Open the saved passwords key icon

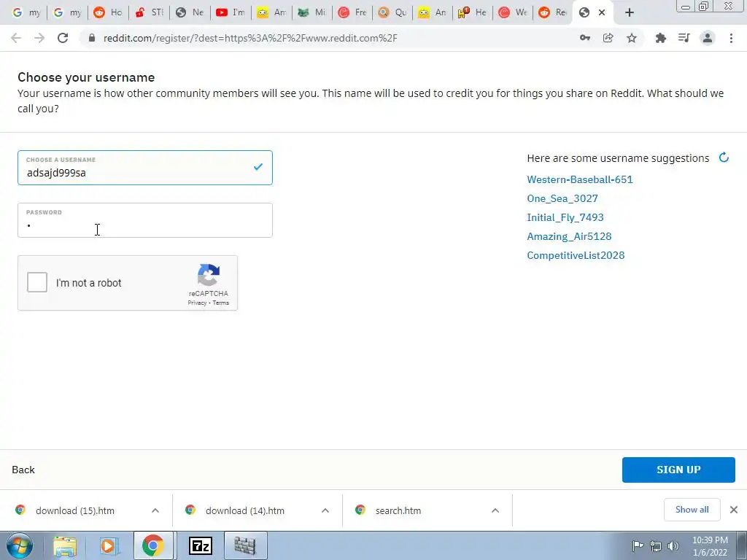(x=585, y=38)
